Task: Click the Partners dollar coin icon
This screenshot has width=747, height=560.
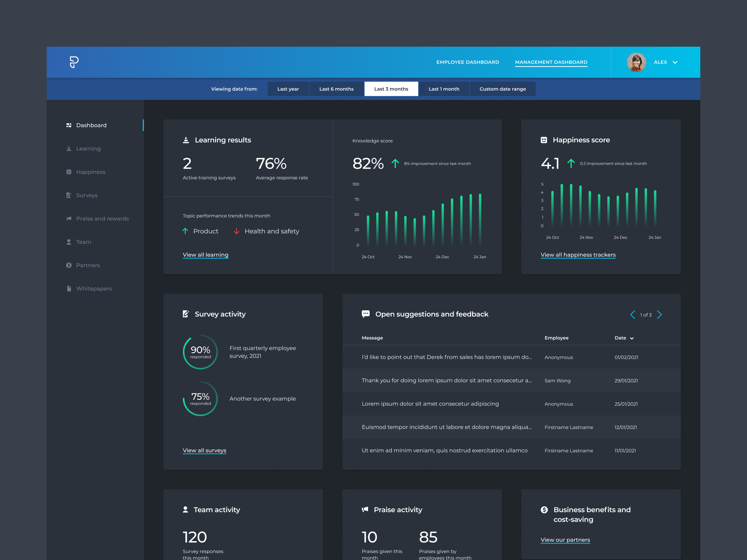Action: (x=69, y=265)
